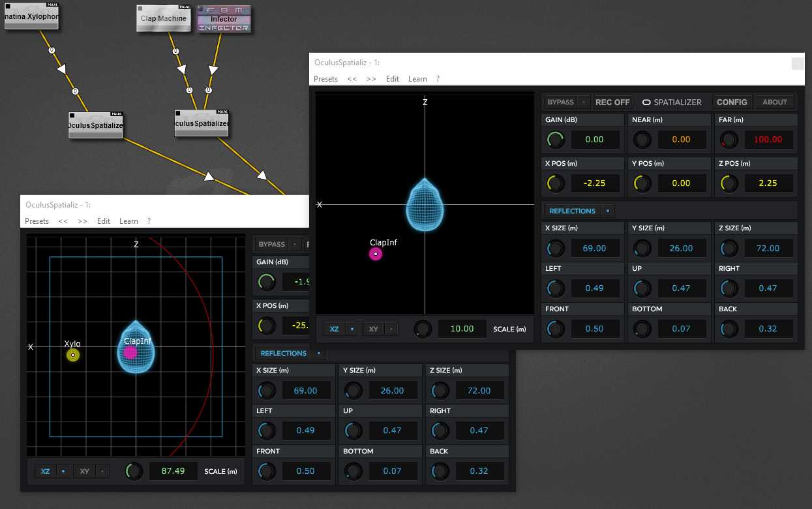Click the GAIN knob in right window
Viewport: 812px width, 509px height.
click(556, 140)
